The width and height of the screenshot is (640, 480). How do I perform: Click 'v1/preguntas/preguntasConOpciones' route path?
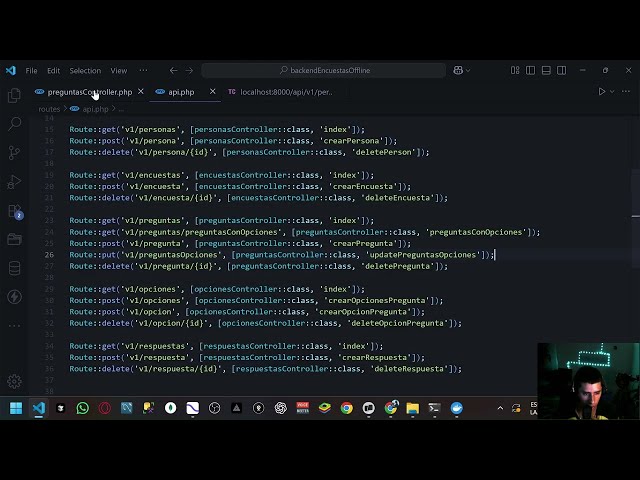[x=199, y=232]
